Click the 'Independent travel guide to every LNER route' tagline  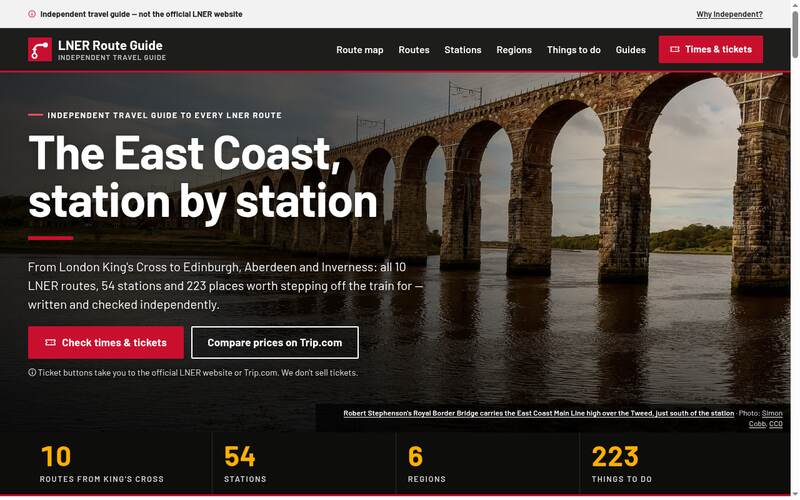pyautogui.click(x=164, y=115)
